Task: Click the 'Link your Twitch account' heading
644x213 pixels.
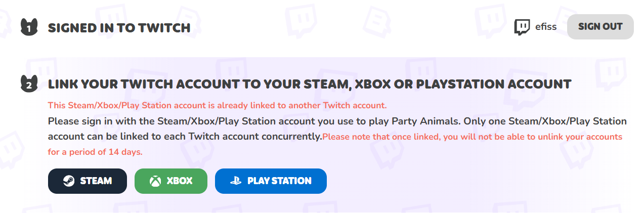Action: point(310,84)
